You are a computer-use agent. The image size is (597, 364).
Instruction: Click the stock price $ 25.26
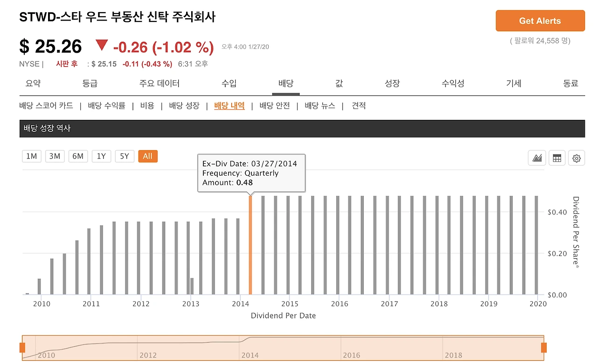(x=50, y=47)
